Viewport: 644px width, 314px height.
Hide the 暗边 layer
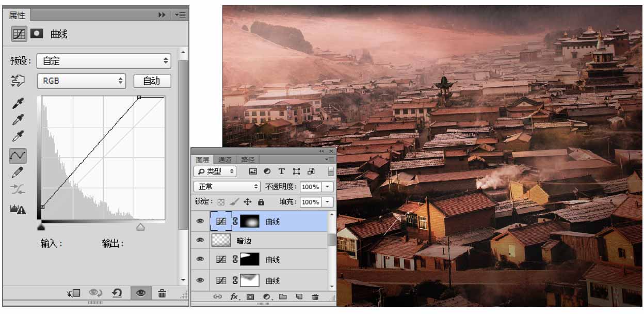200,240
